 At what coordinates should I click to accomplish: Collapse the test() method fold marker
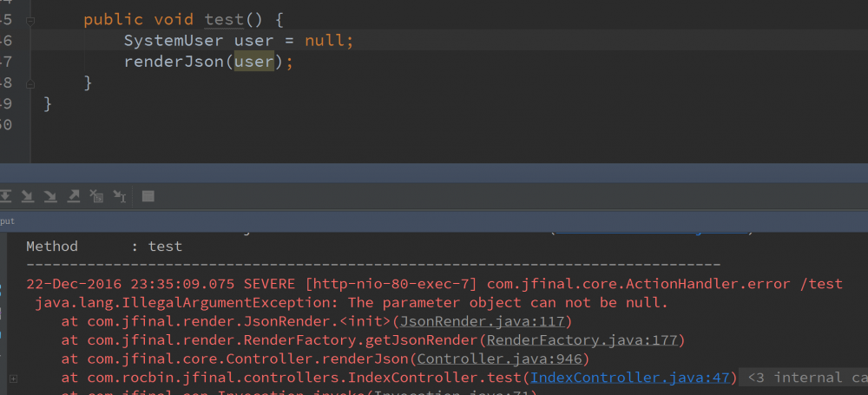[30, 19]
